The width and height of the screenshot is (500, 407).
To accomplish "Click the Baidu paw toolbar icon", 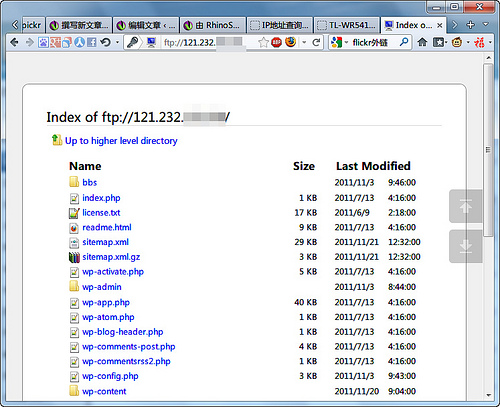I will click(x=43, y=42).
